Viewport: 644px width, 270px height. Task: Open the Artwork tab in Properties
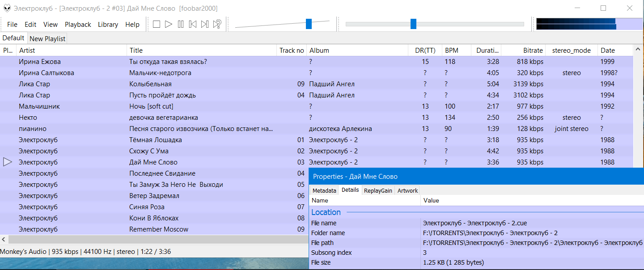tap(407, 190)
